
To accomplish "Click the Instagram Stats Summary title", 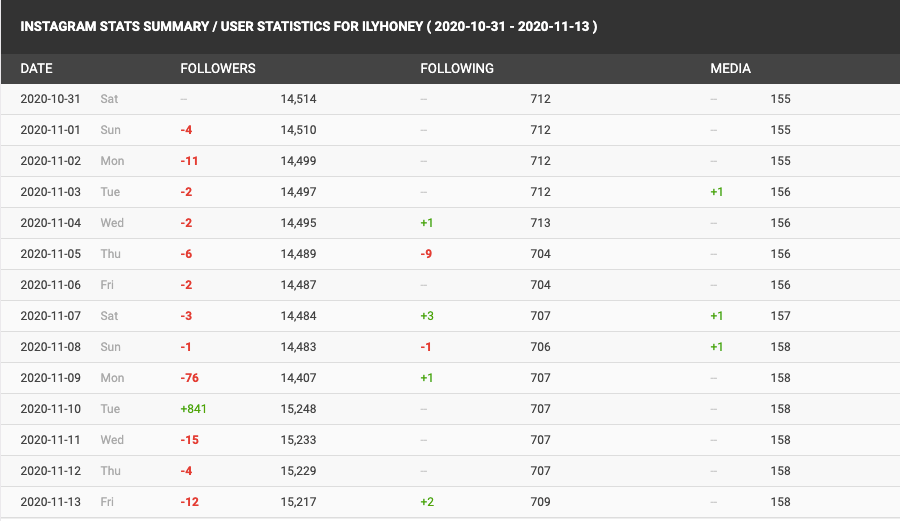I will pyautogui.click(x=309, y=27).
